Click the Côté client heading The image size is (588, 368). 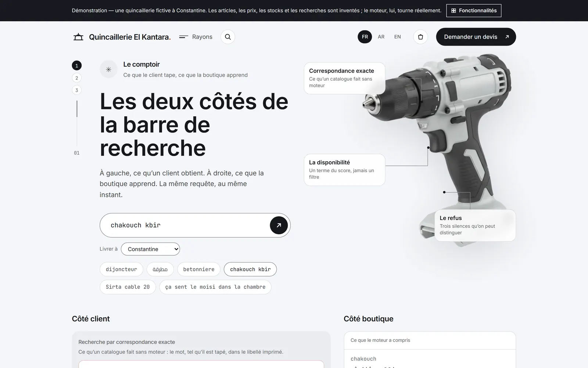91,319
